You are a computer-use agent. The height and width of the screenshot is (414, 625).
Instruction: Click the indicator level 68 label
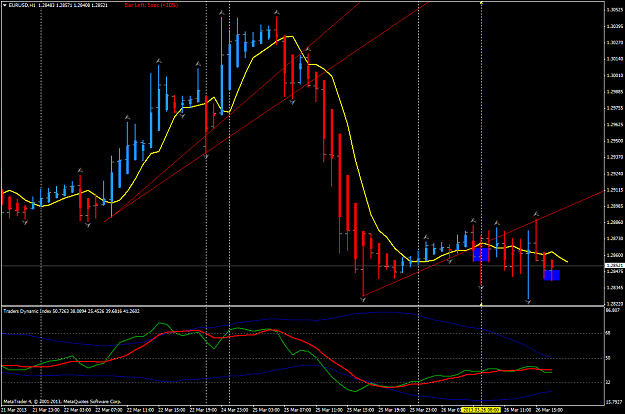tap(608, 333)
